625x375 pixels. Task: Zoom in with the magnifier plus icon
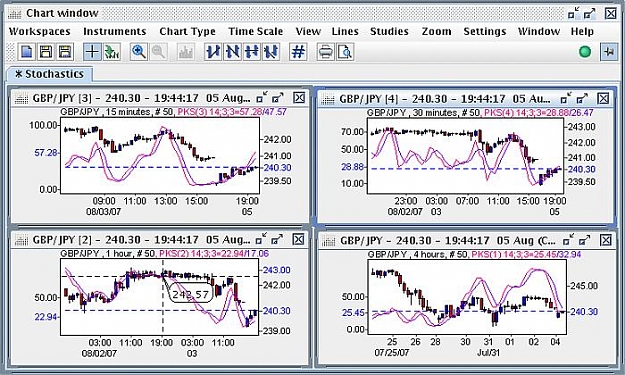(x=139, y=52)
